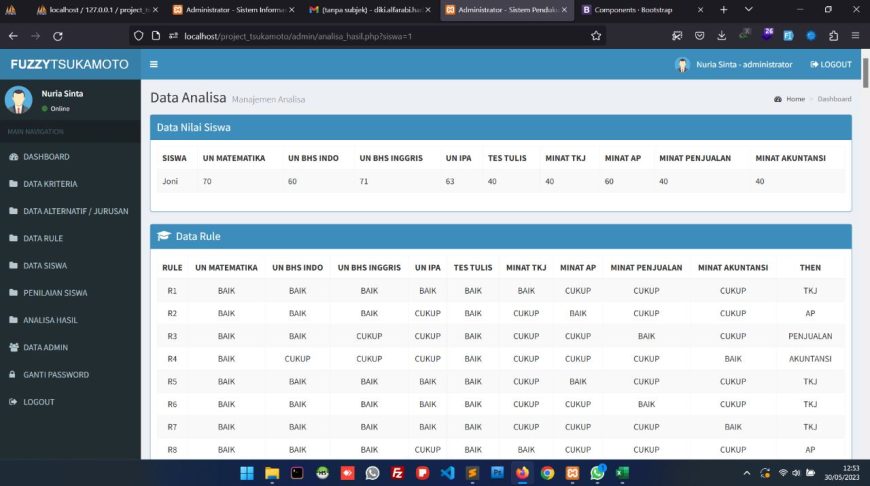
Task: Click the UN MATEMATIKA value 70
Action: [x=207, y=181]
